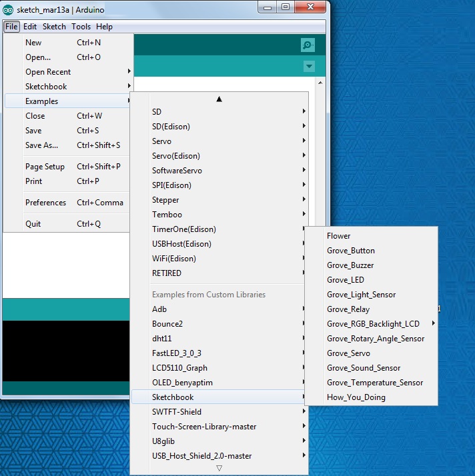The image size is (475, 476).
Task: Open the USBHost(Edison) examples entry
Action: [218, 244]
